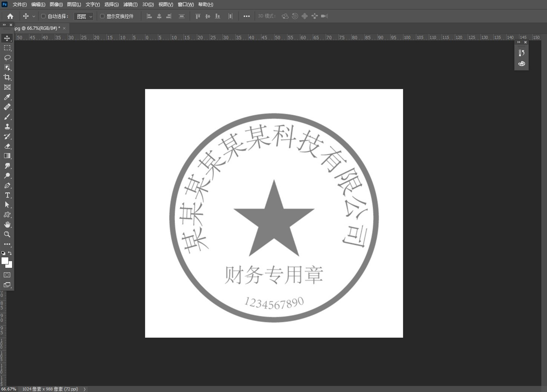This screenshot has width=547, height=392.
Task: Click align left edges in options bar
Action: (149, 16)
